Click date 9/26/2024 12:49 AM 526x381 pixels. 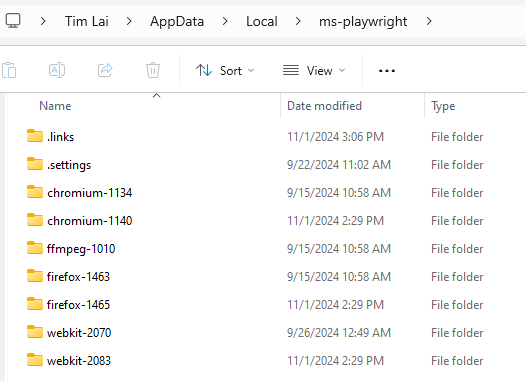(x=339, y=333)
